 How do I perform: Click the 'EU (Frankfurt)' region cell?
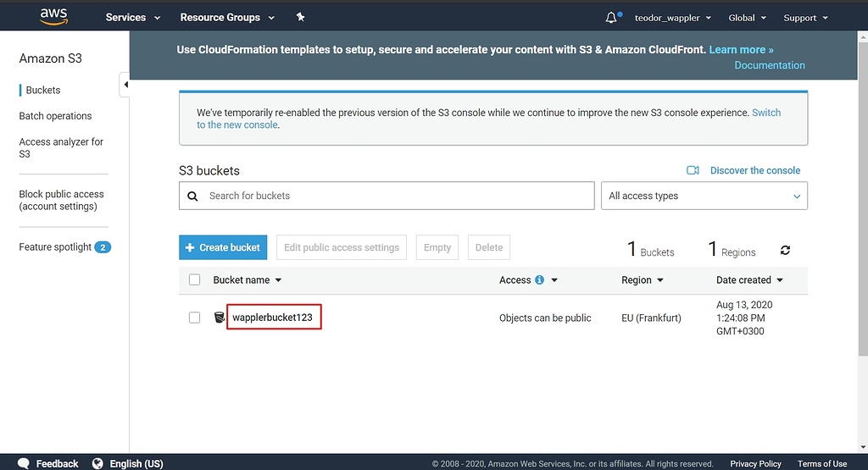652,318
